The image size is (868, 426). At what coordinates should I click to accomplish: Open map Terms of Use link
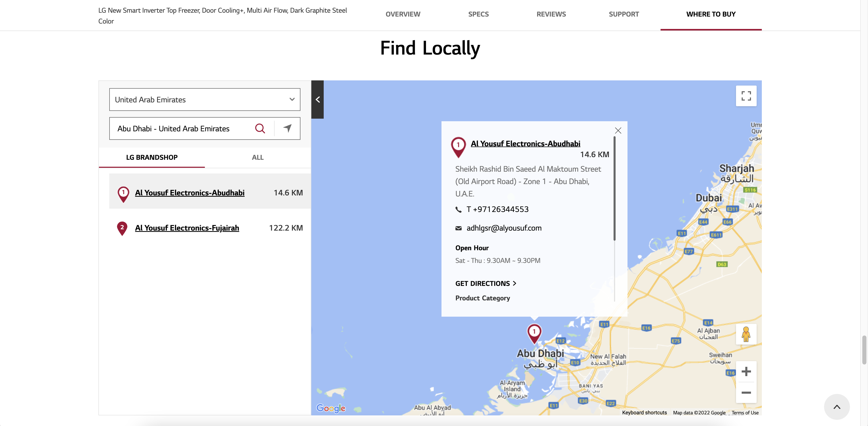pyautogui.click(x=745, y=413)
